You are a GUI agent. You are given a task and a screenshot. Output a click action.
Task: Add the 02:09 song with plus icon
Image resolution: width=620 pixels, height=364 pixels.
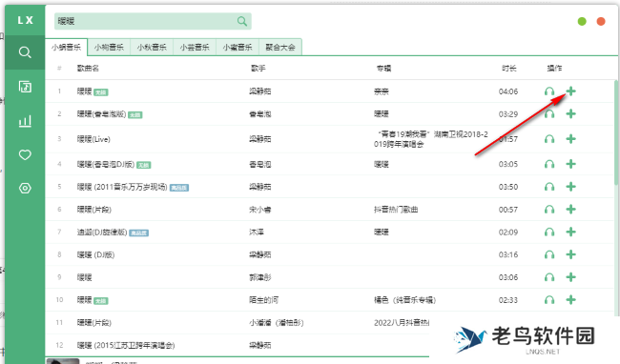(x=570, y=232)
